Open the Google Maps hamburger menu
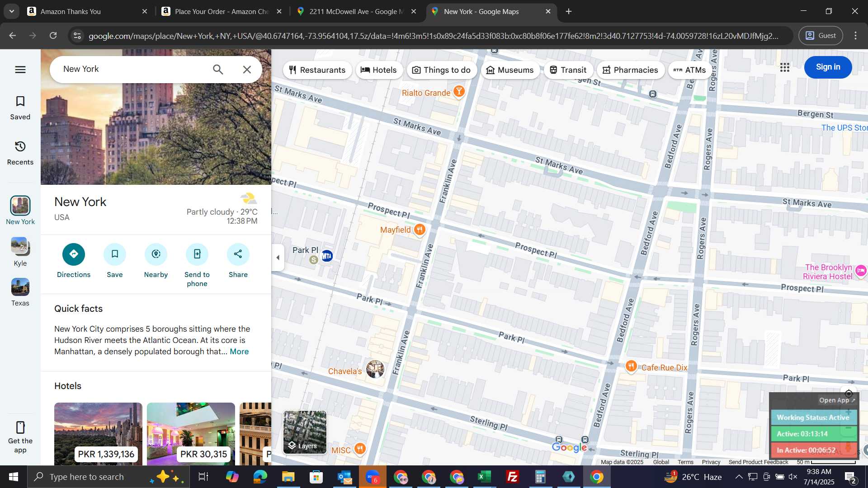This screenshot has width=868, height=488. pyautogui.click(x=20, y=70)
